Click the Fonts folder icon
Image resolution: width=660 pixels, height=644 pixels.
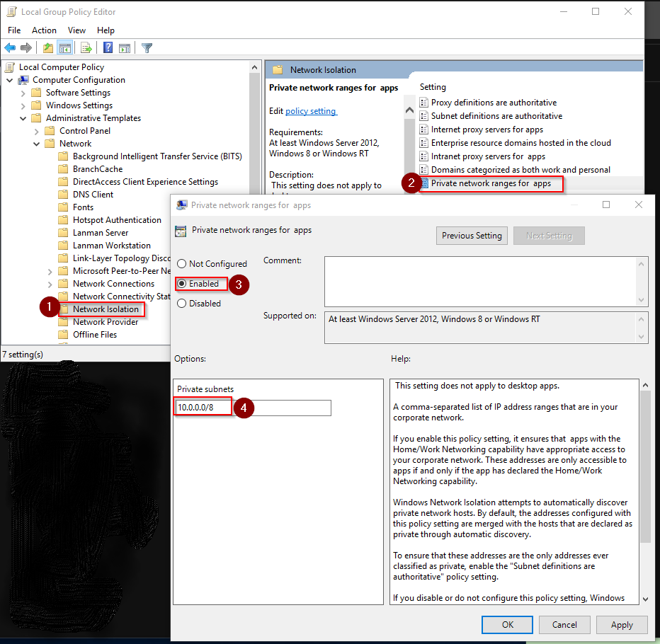click(x=63, y=207)
